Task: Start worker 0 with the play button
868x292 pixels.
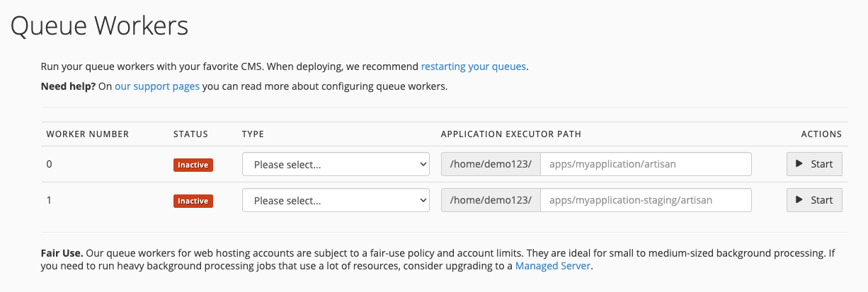Action: (x=813, y=164)
